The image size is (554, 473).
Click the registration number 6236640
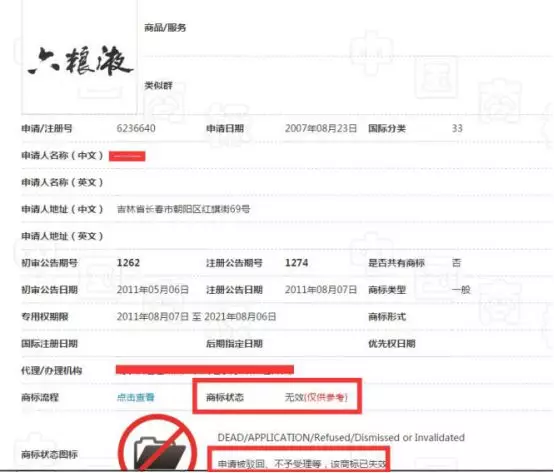[136, 128]
